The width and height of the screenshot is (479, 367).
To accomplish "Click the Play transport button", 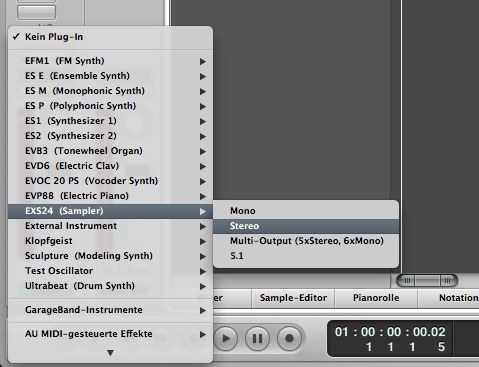I will pyautogui.click(x=226, y=339).
